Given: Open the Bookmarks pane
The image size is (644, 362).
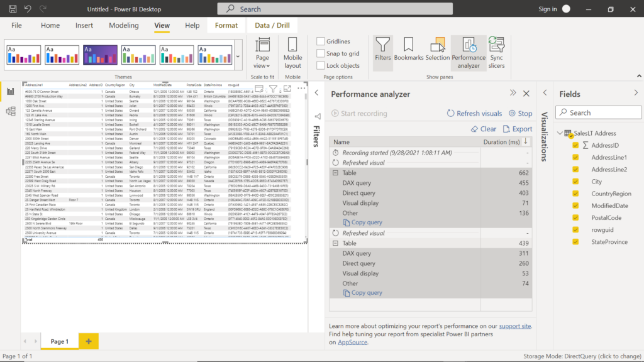Looking at the screenshot, I should pos(409,52).
